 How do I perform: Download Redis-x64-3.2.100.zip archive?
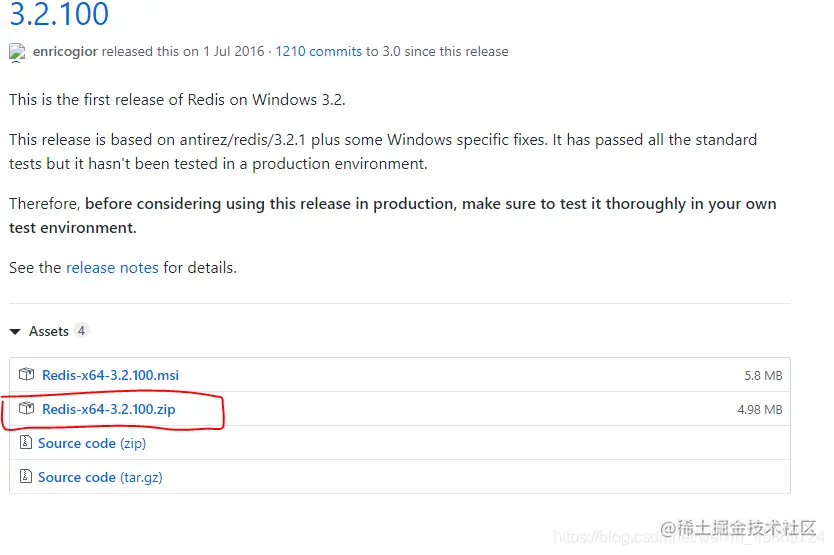pos(108,409)
